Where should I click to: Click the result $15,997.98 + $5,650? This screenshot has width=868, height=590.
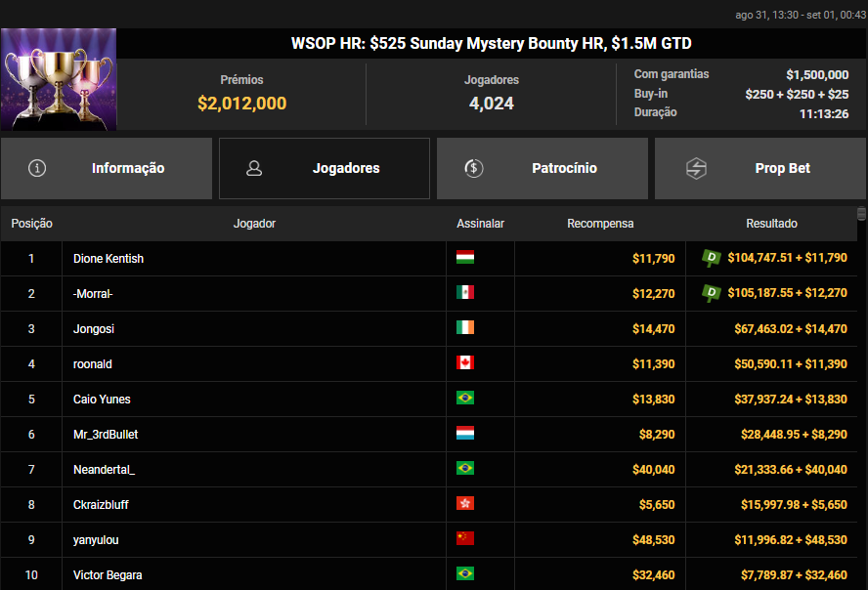click(x=794, y=505)
